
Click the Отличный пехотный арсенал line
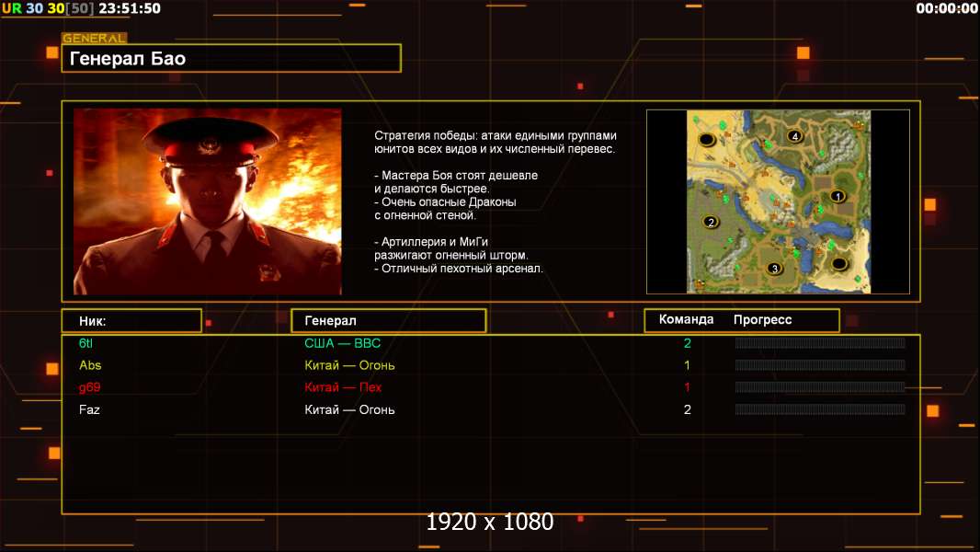click(459, 269)
